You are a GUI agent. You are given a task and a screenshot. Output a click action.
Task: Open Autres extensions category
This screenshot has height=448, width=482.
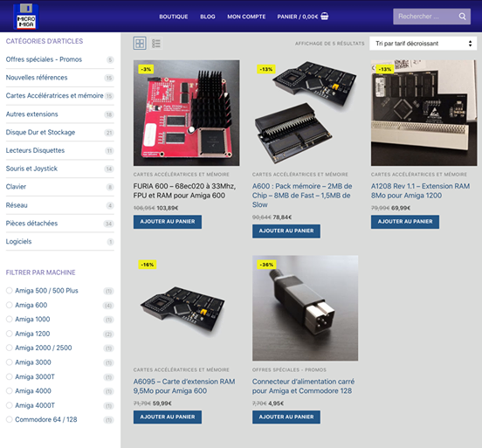[x=32, y=114]
